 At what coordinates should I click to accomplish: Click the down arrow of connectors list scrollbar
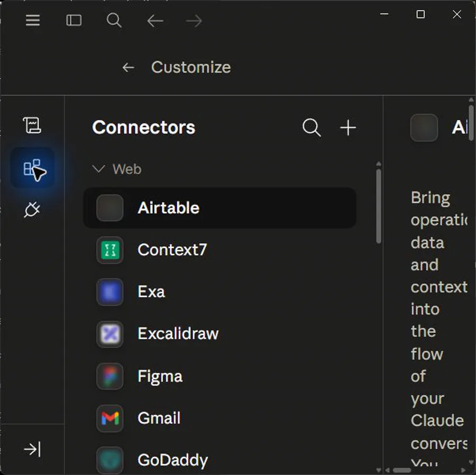pos(379,470)
